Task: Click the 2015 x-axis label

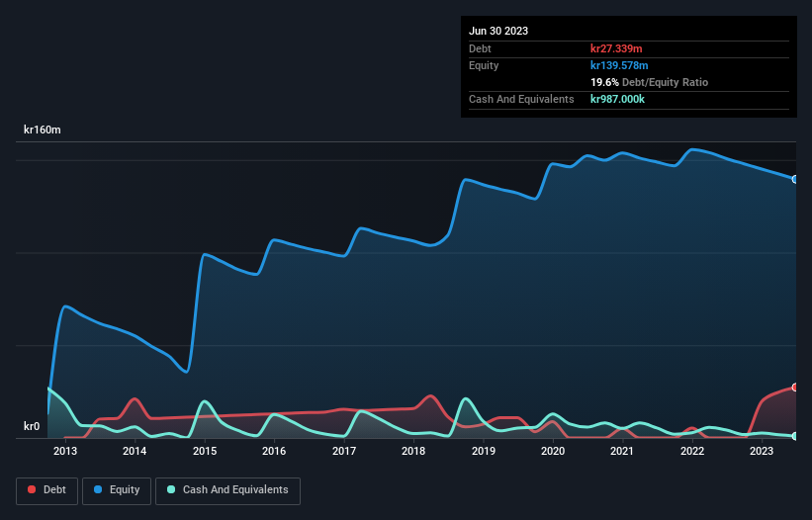Action: point(205,451)
